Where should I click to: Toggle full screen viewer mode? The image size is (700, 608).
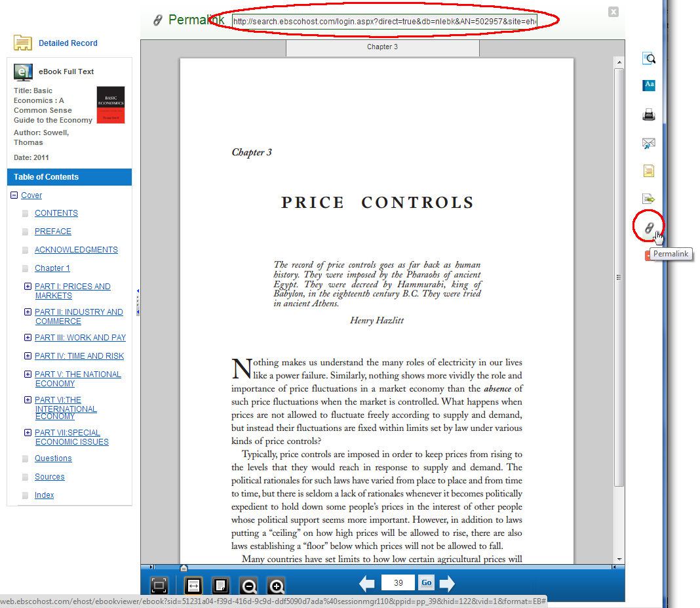[159, 585]
